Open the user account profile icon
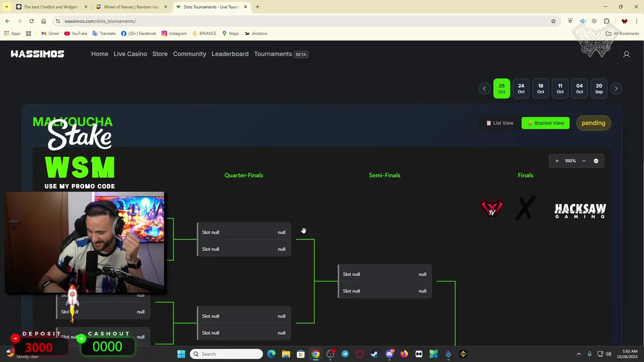This screenshot has height=362, width=644. (x=626, y=54)
